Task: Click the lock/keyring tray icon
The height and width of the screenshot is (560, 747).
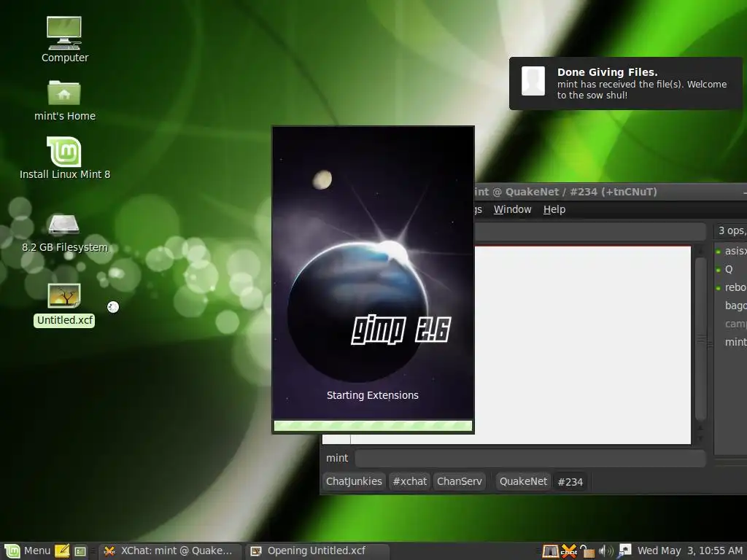Action: pos(587,551)
